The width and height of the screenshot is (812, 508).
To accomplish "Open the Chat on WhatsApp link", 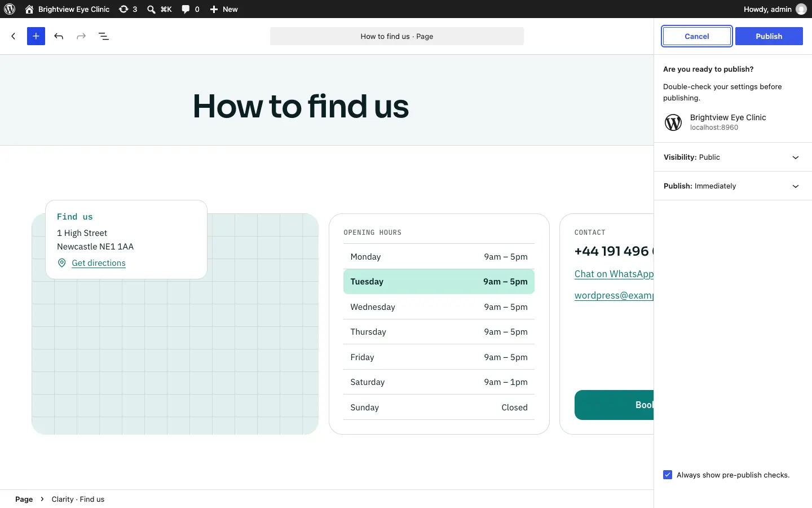I will tap(614, 274).
